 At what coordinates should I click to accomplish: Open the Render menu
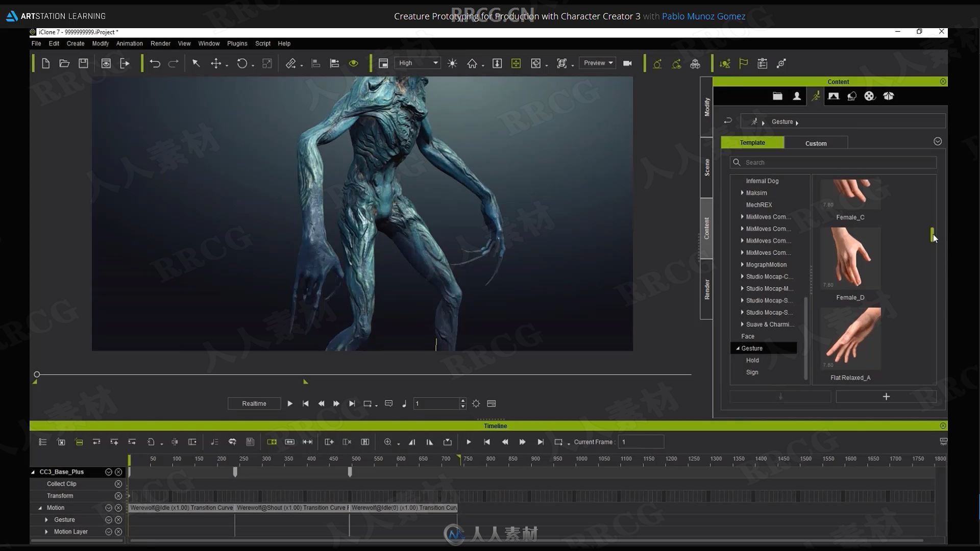(x=160, y=43)
